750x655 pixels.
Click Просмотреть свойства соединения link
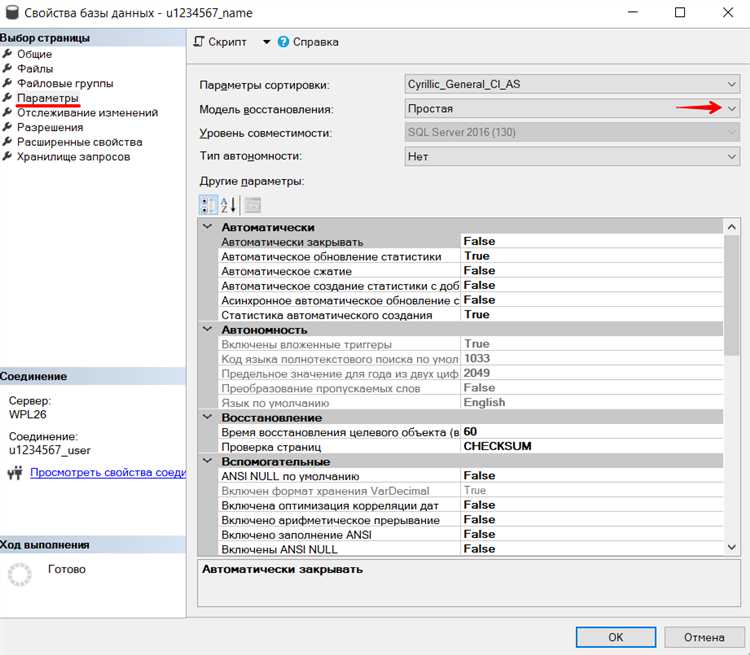click(x=107, y=472)
